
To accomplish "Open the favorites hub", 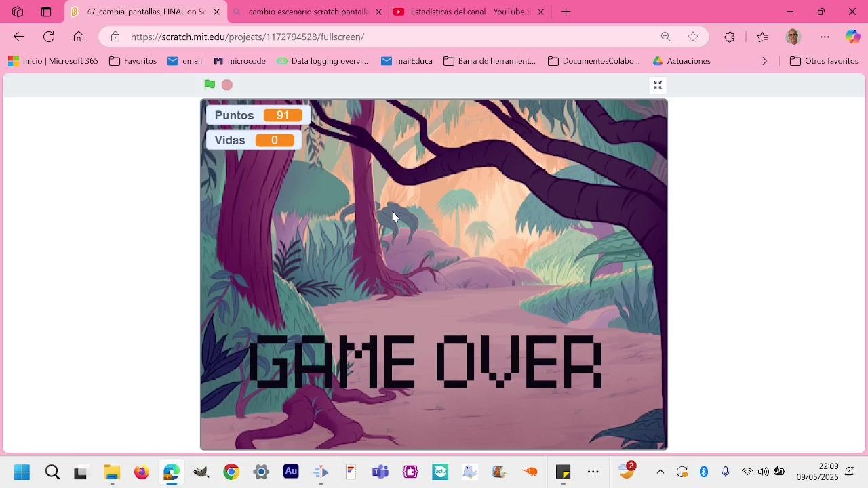I will pyautogui.click(x=762, y=37).
